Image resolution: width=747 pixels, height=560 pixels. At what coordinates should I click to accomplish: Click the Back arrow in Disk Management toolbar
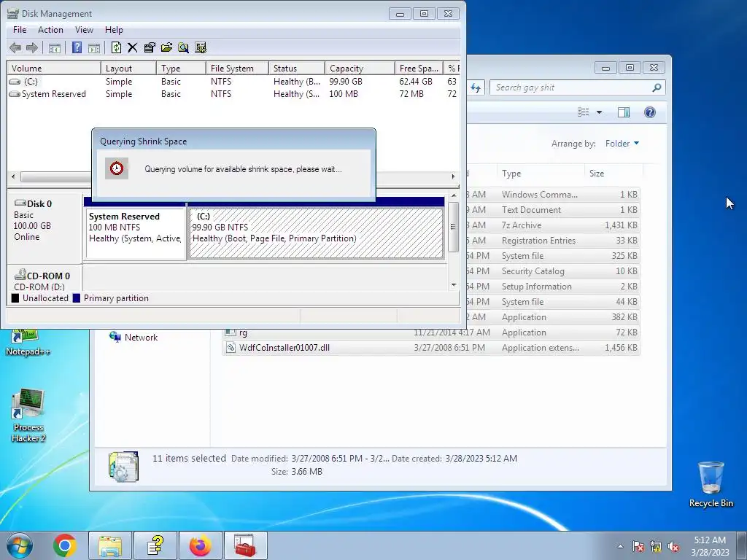(15, 47)
